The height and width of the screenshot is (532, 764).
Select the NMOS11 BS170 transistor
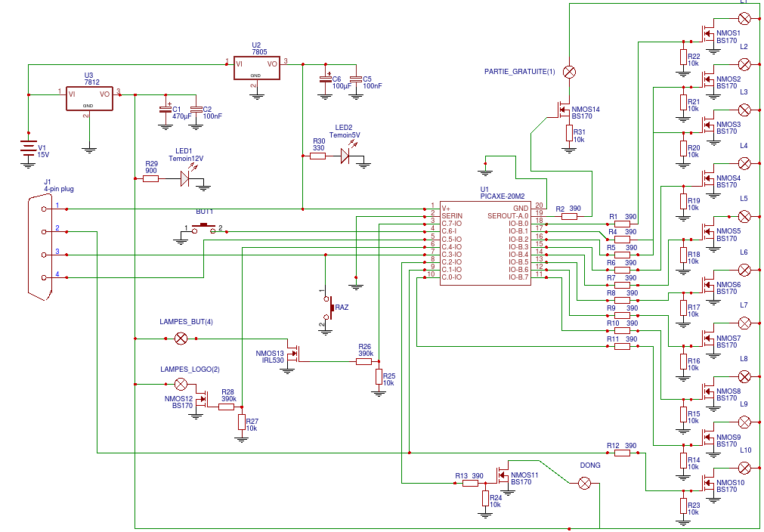click(503, 475)
